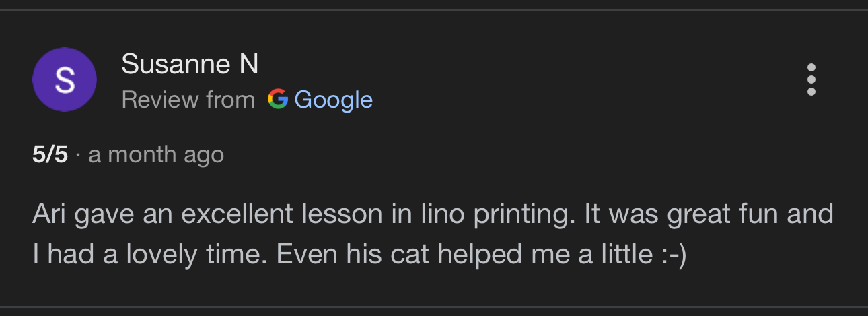Click the colorful Google G logo
The width and height of the screenshot is (868, 316).
point(277,100)
